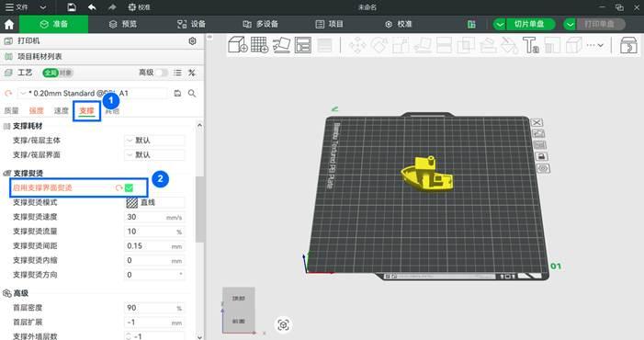Switch to the 支撑 support tab
Viewport: 644px width, 340px height.
[x=86, y=111]
